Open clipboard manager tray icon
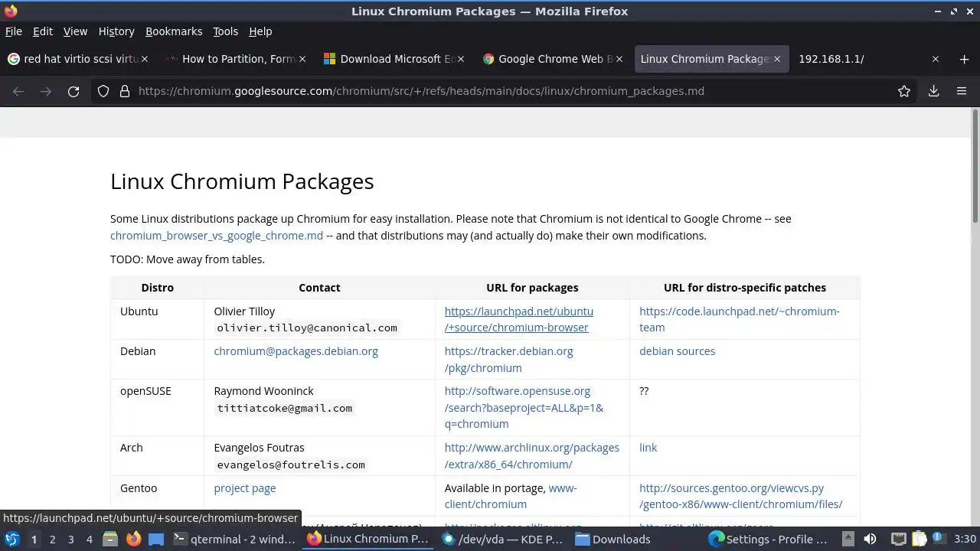 (919, 539)
